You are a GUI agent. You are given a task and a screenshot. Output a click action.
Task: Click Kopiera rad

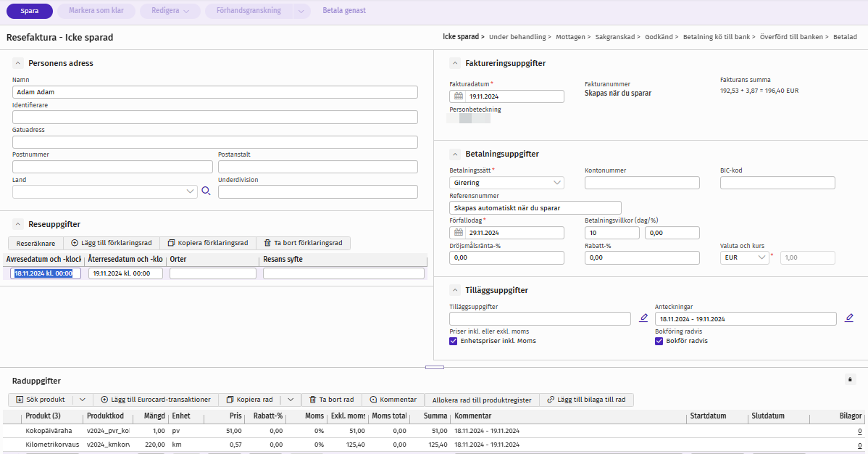pyautogui.click(x=250, y=400)
